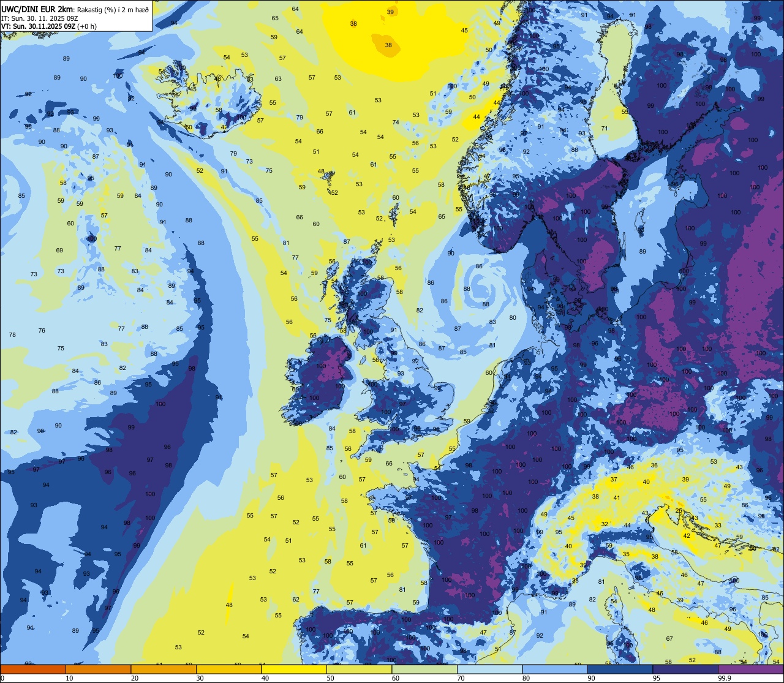Click the '10' legend scale label
This screenshot has height=683, width=784.
click(x=69, y=678)
